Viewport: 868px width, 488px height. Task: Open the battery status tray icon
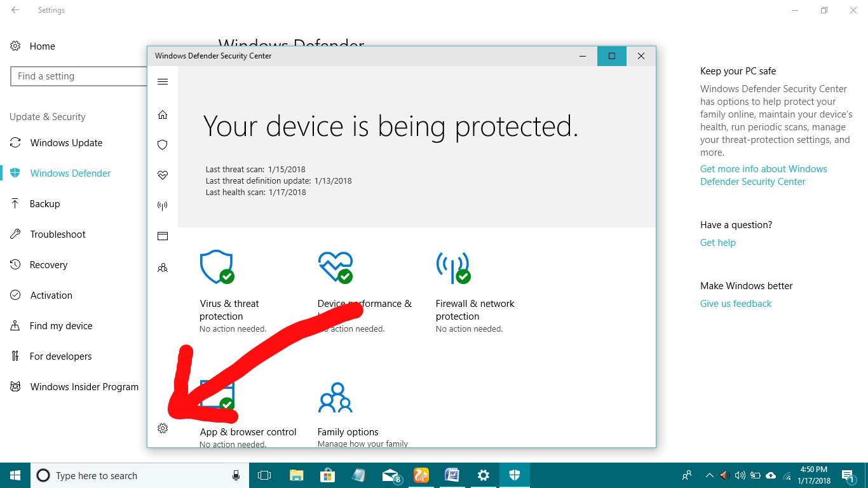coord(756,475)
